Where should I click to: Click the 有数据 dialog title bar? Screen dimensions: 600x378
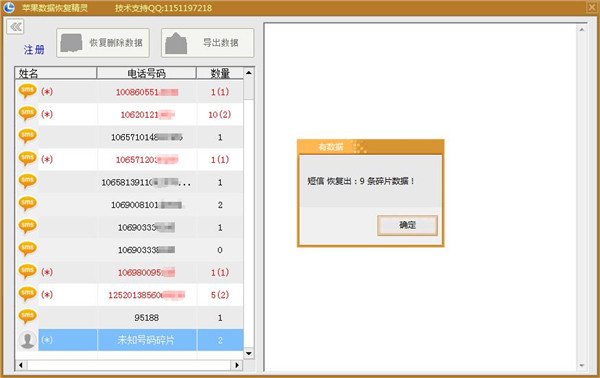coord(370,147)
